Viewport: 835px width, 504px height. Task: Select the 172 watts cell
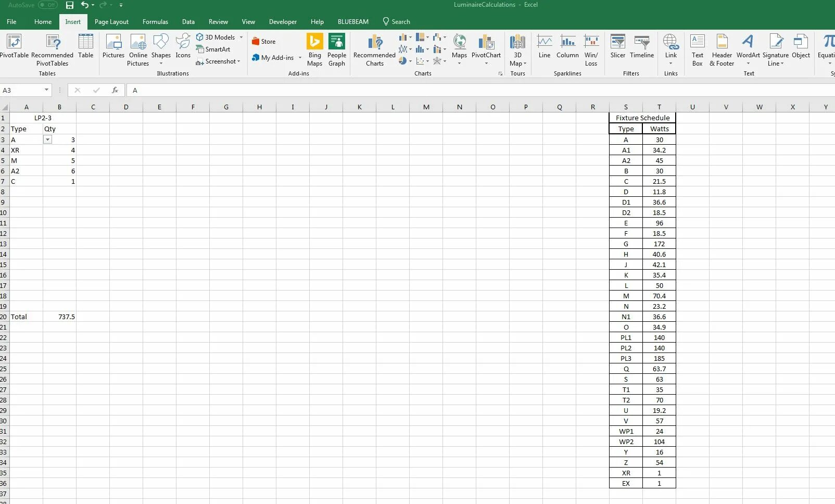659,244
